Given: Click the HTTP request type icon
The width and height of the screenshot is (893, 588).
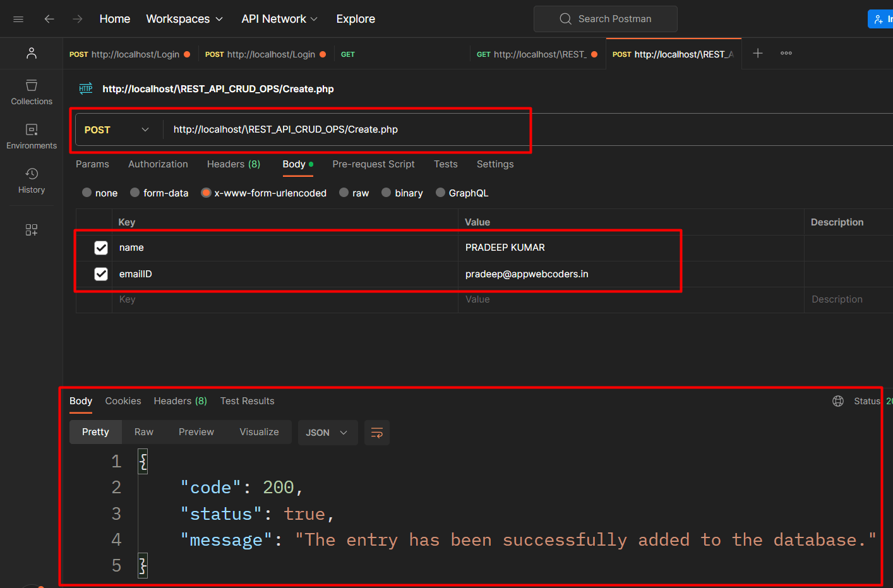Looking at the screenshot, I should click(x=86, y=88).
